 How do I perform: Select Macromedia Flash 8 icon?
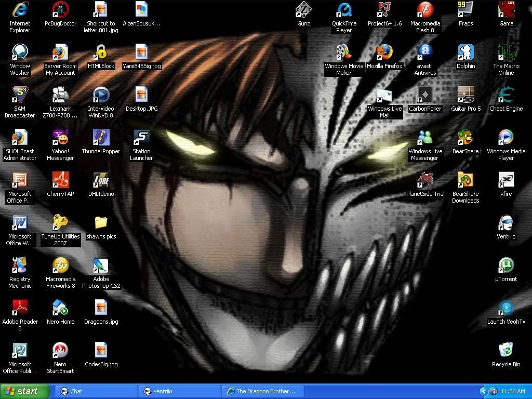tap(425, 9)
